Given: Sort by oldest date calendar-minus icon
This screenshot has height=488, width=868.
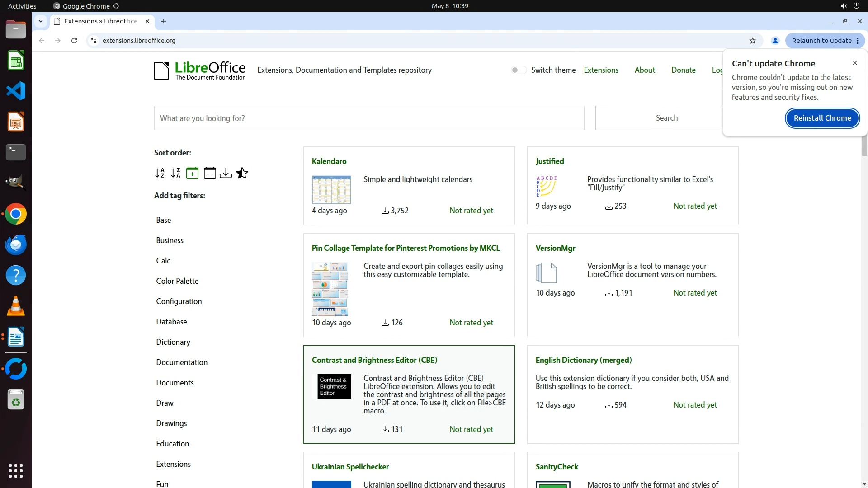Looking at the screenshot, I should point(210,173).
